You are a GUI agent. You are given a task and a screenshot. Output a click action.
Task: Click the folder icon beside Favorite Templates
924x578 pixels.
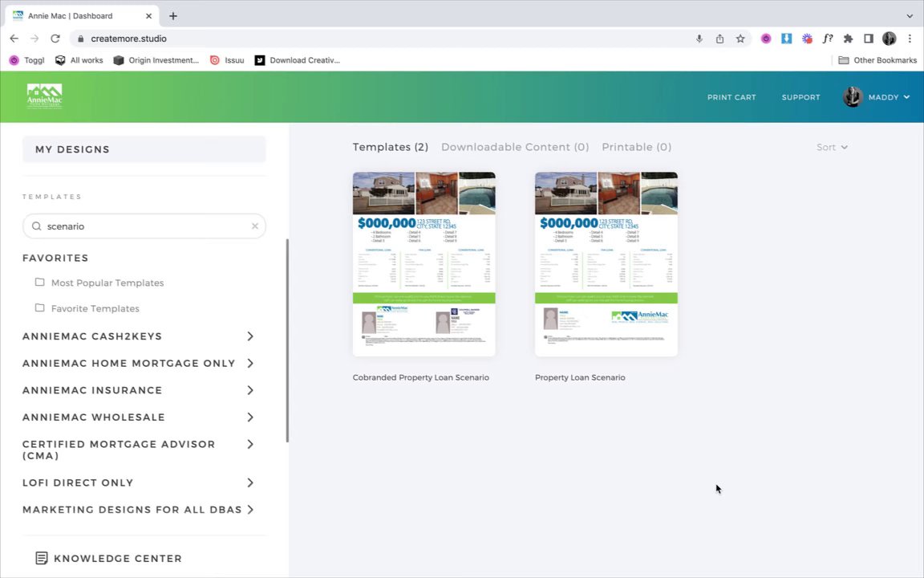(x=39, y=308)
